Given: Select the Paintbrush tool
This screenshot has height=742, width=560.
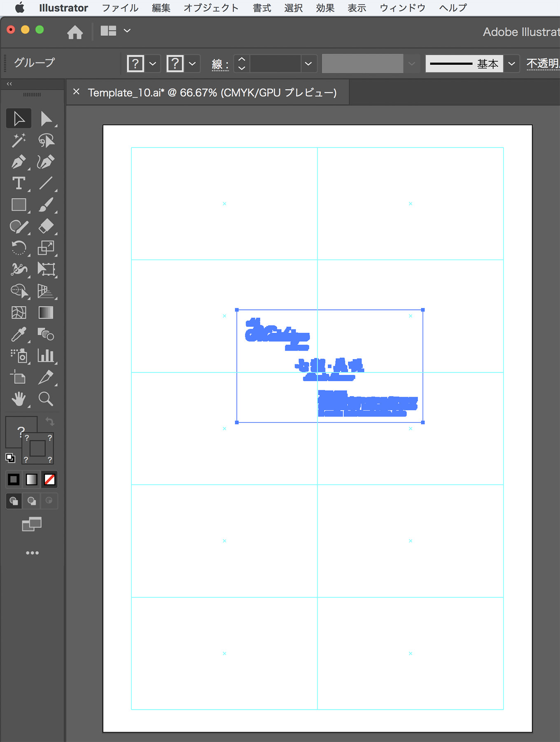Looking at the screenshot, I should coord(46,205).
